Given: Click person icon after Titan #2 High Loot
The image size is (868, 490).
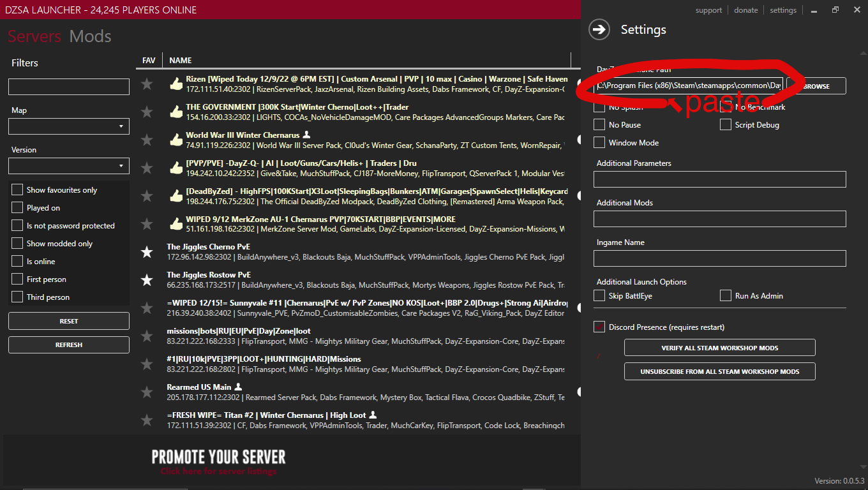Looking at the screenshot, I should pyautogui.click(x=373, y=415).
